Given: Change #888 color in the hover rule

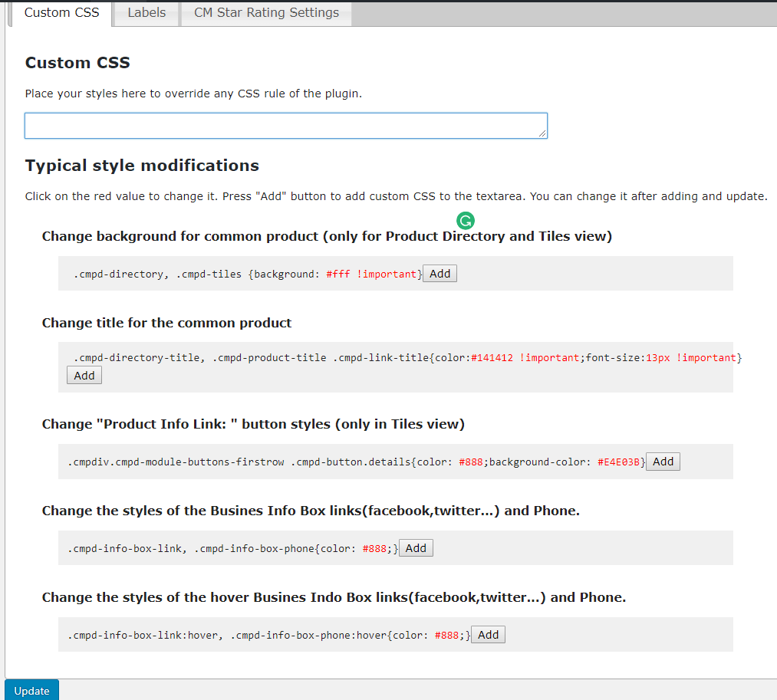Looking at the screenshot, I should [446, 636].
